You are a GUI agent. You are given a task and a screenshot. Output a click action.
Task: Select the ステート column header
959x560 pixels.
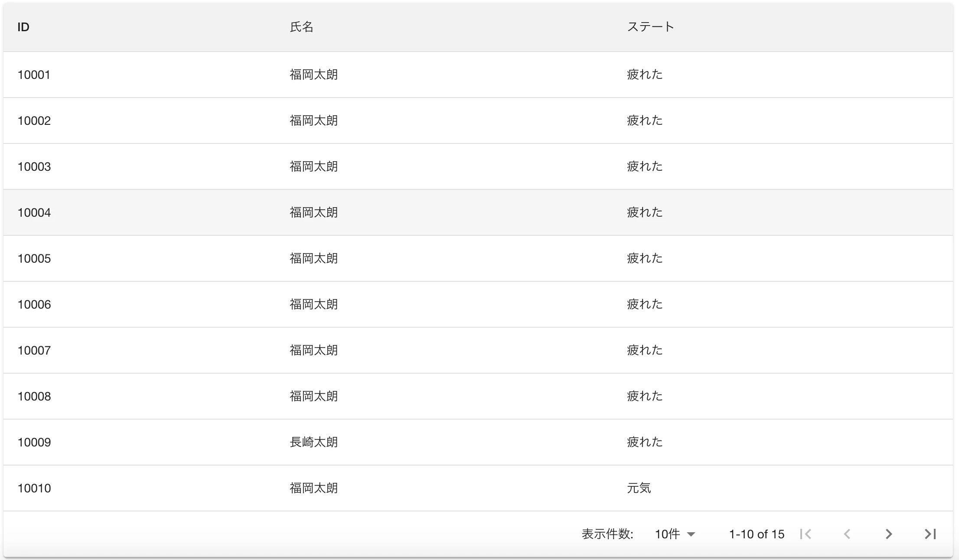pos(651,26)
